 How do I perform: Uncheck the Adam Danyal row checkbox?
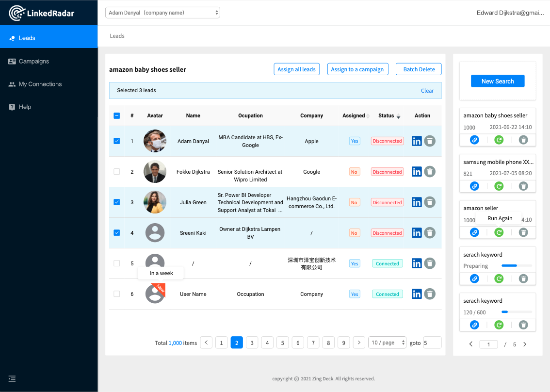pos(117,141)
